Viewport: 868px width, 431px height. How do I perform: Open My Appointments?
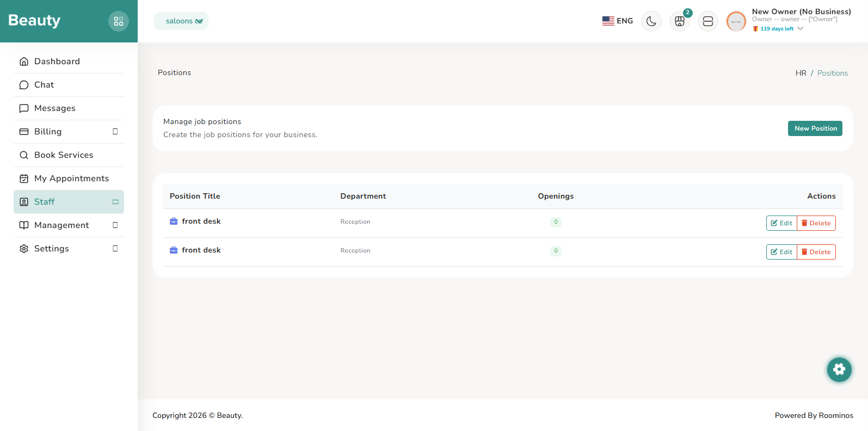coord(69,178)
